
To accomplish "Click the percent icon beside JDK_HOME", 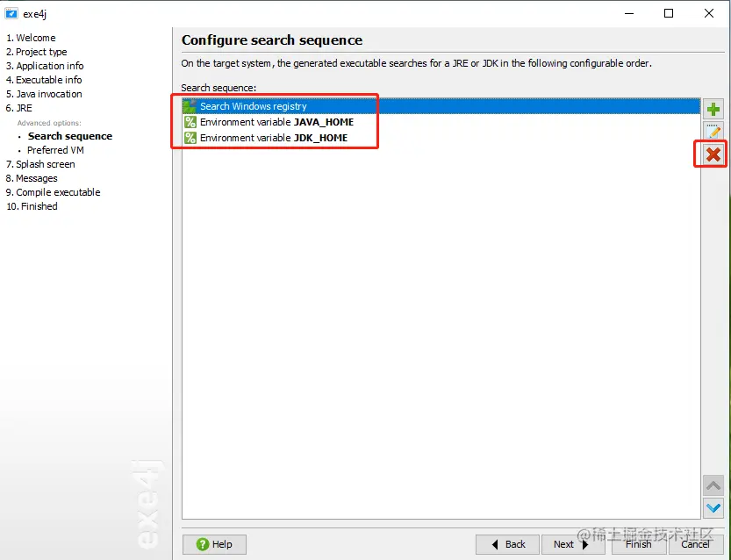I will click(190, 138).
